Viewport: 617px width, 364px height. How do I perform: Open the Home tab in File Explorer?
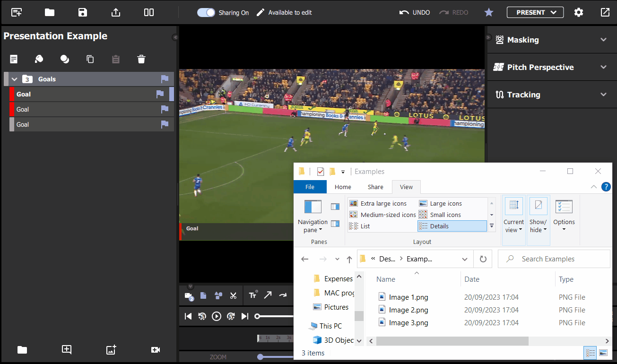click(342, 187)
